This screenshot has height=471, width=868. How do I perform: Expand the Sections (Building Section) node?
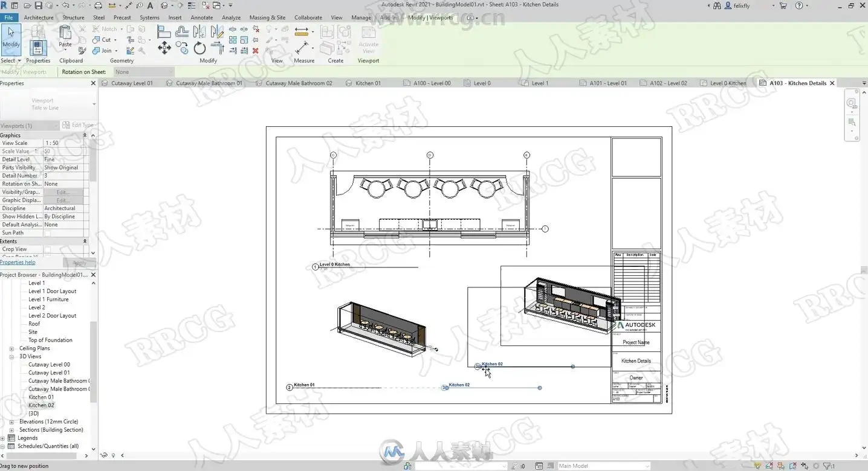click(11, 430)
